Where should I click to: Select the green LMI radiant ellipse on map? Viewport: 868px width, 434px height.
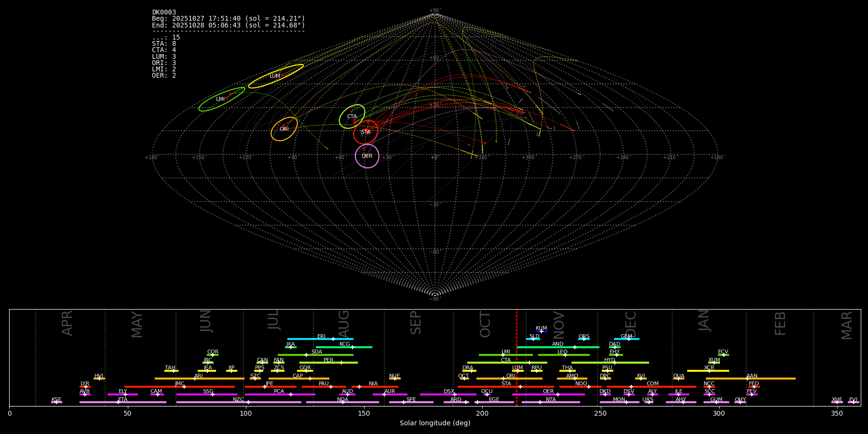pos(221,99)
